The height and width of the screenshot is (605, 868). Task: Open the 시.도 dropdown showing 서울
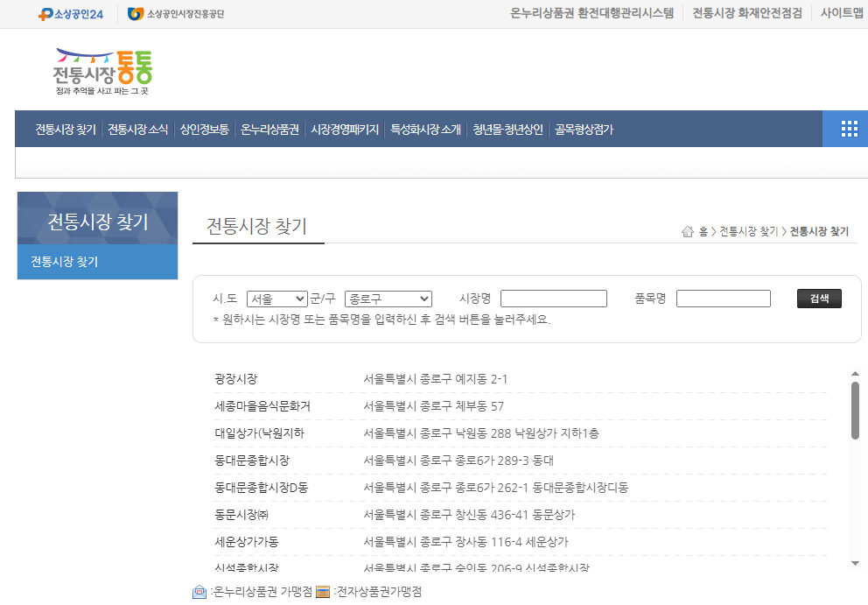tap(276, 299)
